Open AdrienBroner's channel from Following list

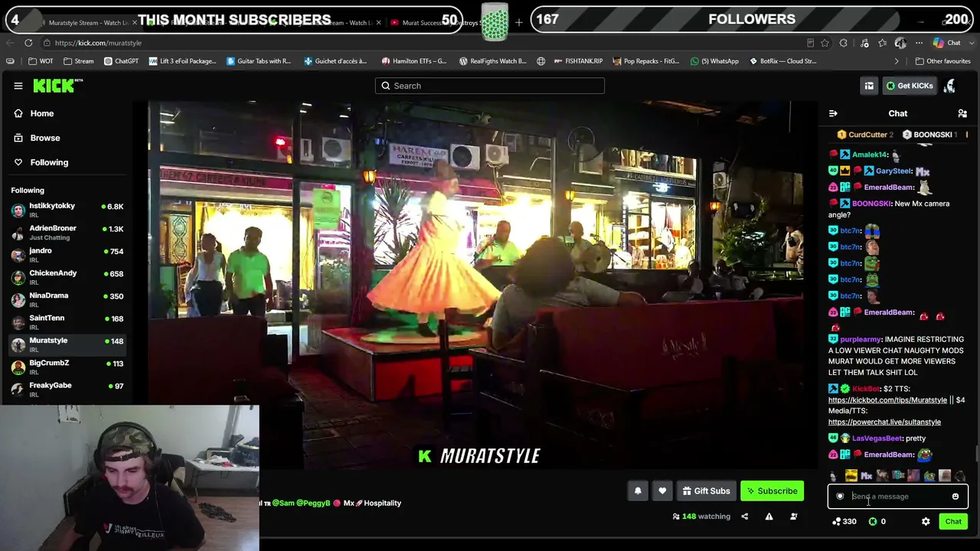[67, 233]
